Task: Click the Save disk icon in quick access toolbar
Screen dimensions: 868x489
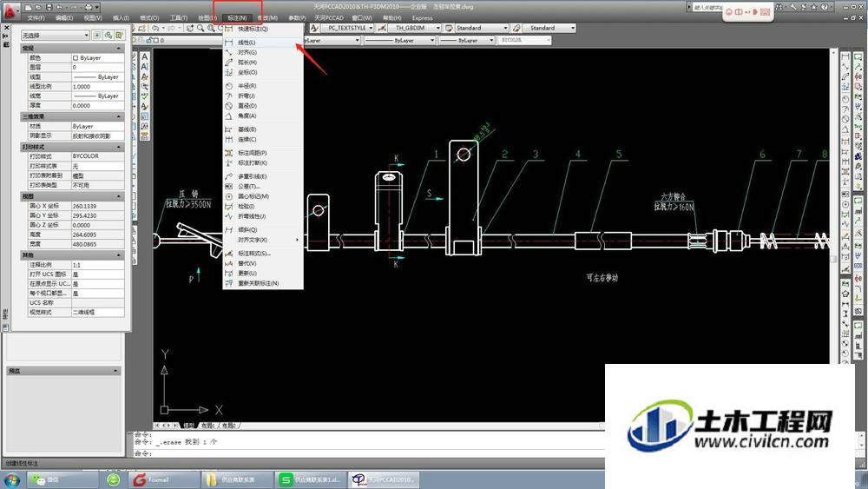Action: pyautogui.click(x=49, y=7)
